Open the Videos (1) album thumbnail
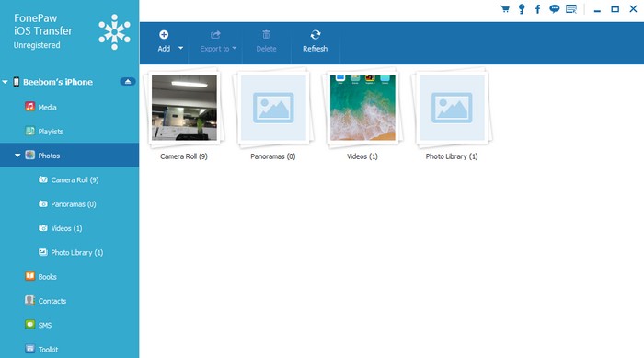The width and height of the screenshot is (644, 358). pos(362,108)
